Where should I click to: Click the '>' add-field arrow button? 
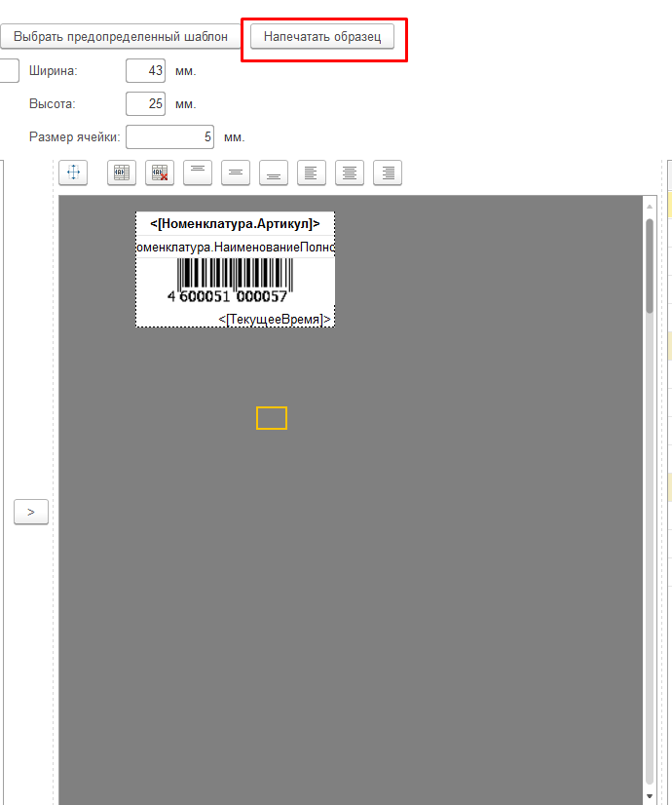tap(31, 512)
